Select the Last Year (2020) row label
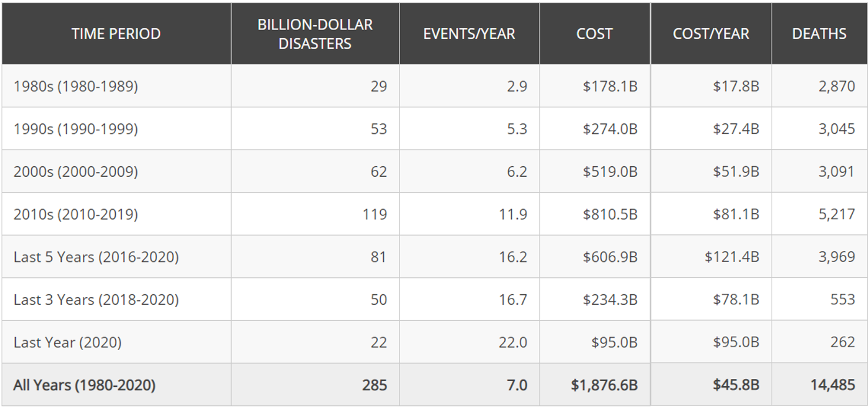 pyautogui.click(x=68, y=342)
